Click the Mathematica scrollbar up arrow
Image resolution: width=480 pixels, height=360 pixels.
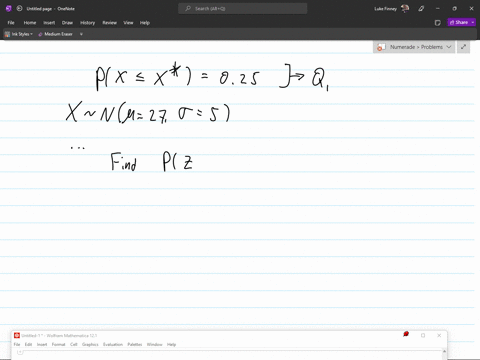click(x=444, y=352)
